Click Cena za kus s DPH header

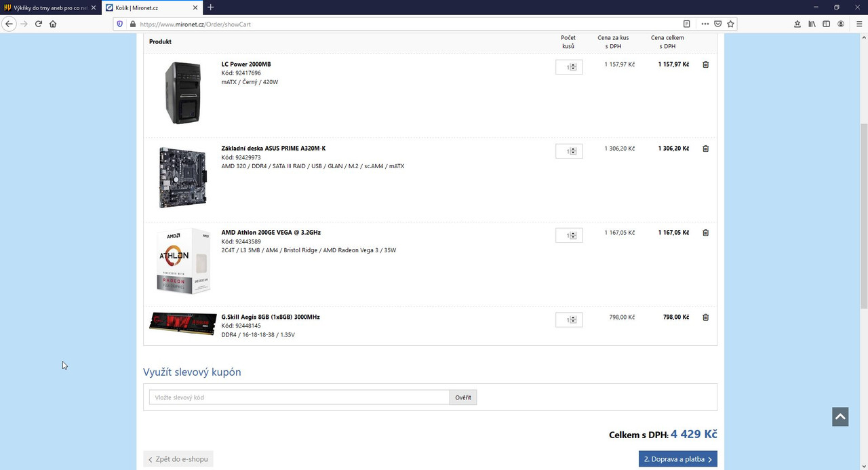click(613, 42)
